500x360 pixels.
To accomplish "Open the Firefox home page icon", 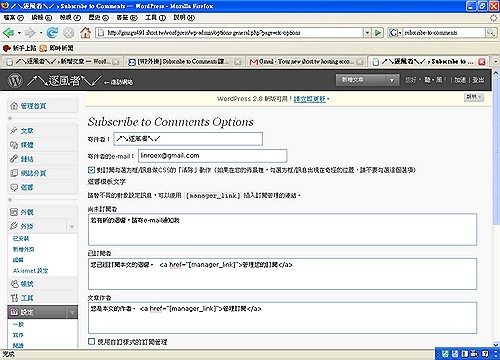I will [85, 33].
